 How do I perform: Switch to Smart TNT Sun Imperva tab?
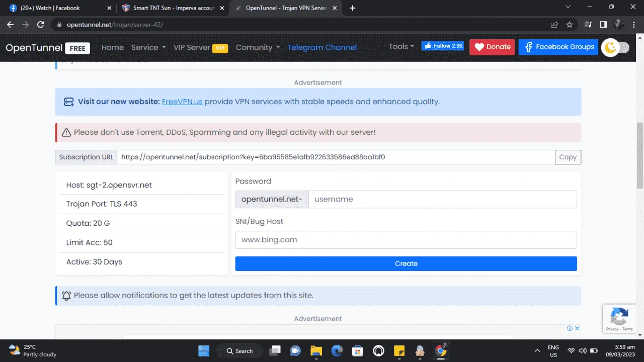pyautogui.click(x=173, y=8)
